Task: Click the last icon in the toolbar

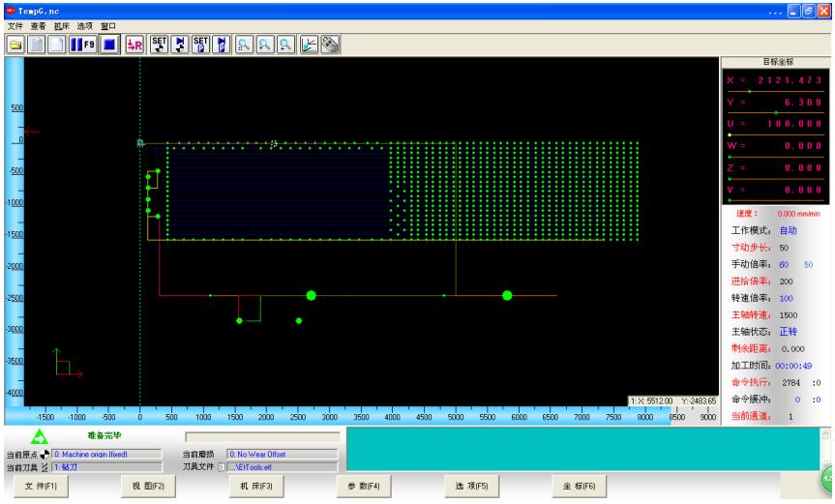Action: (x=330, y=44)
